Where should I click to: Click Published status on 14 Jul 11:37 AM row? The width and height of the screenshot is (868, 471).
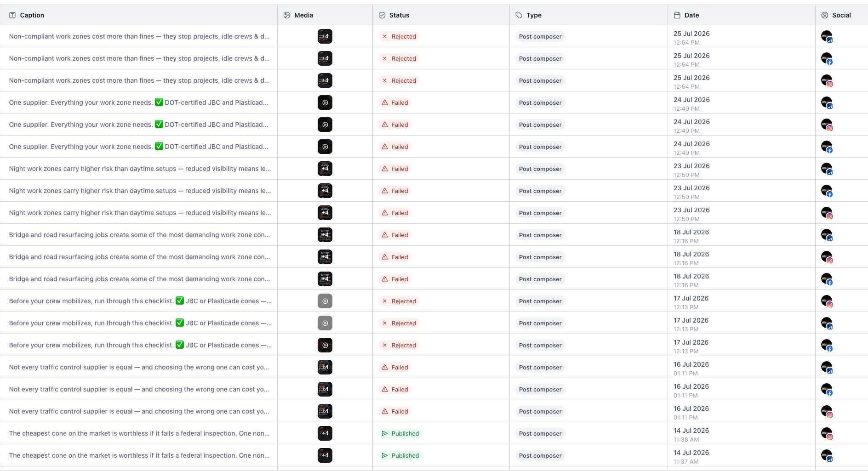pyautogui.click(x=400, y=455)
